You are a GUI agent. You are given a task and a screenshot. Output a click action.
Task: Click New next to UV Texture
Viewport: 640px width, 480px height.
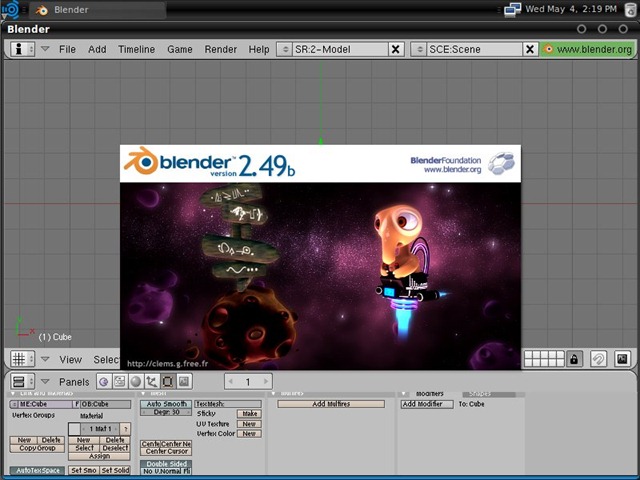coord(249,424)
